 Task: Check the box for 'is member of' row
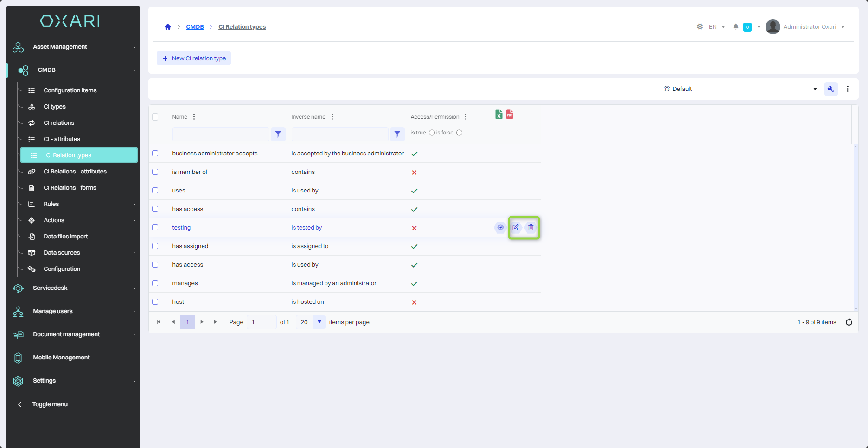pyautogui.click(x=155, y=172)
